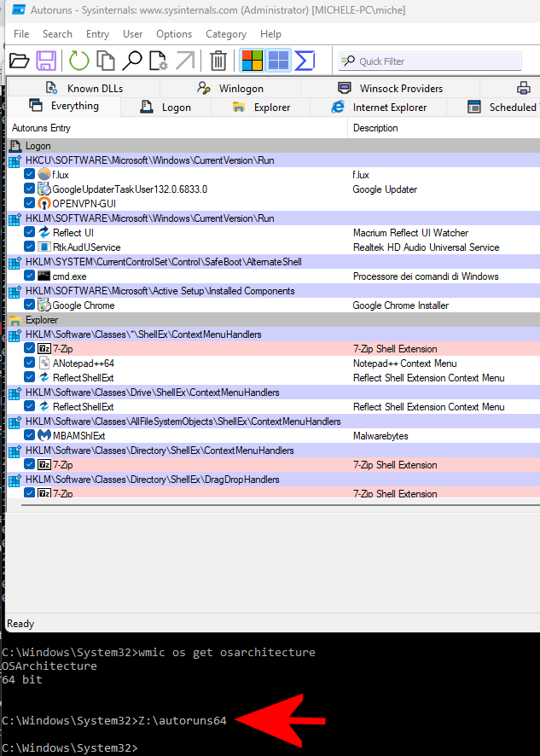Click the Explorer group header row

274,320
